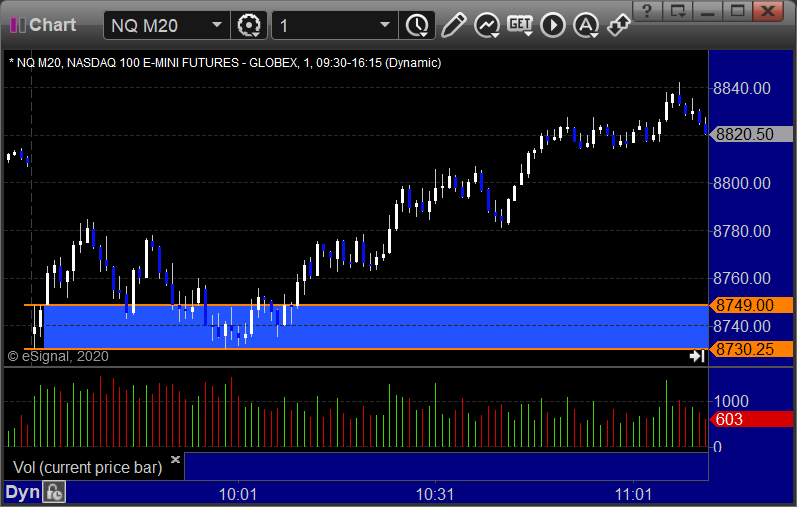
Task: Click the 8760.00 price axis label
Action: click(x=742, y=278)
